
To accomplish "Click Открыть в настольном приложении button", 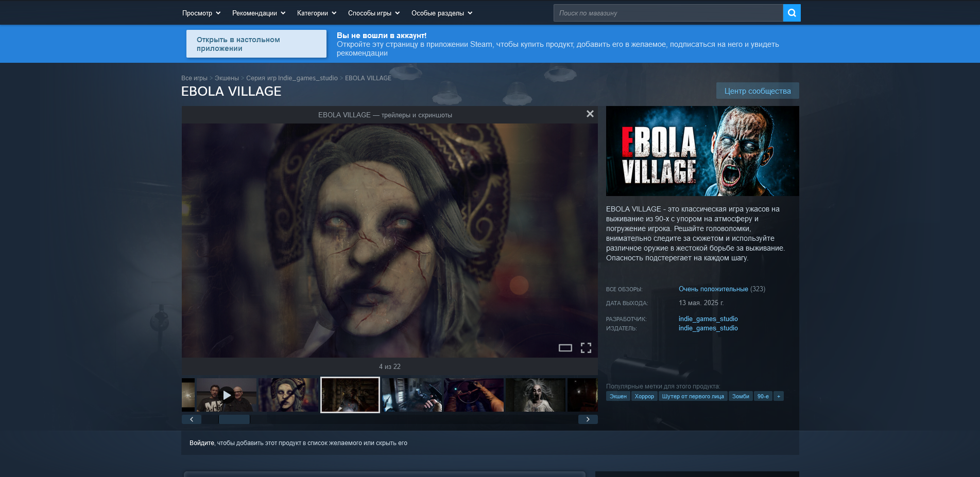I will pos(256,44).
